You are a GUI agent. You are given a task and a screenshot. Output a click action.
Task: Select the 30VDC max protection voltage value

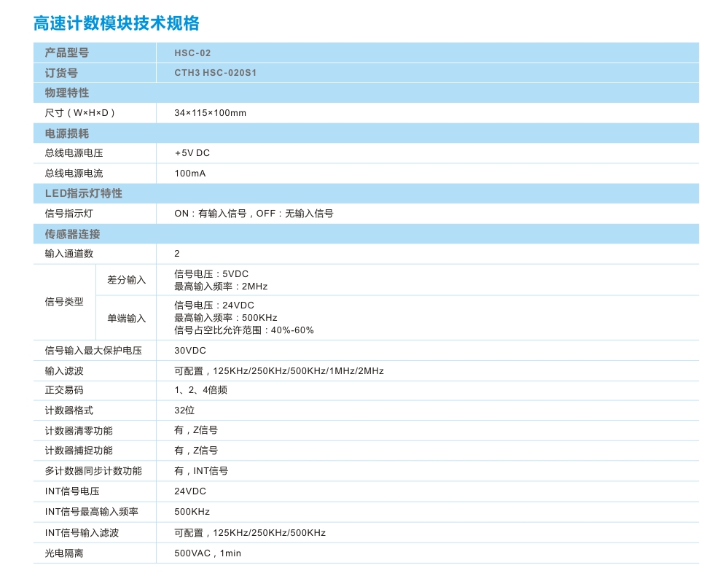pos(190,351)
